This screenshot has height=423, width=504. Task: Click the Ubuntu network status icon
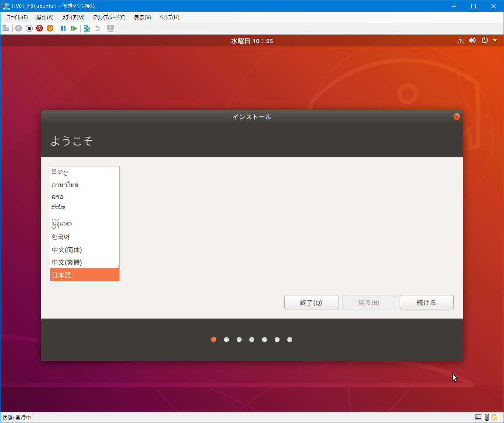tap(460, 41)
